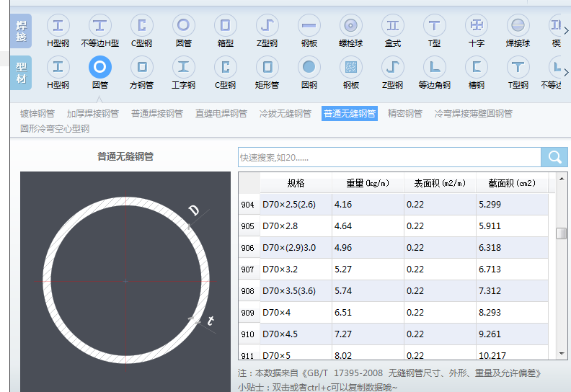571x392 pixels.
Task: Sort by 截面积(cm2) column header
Action: click(x=512, y=183)
